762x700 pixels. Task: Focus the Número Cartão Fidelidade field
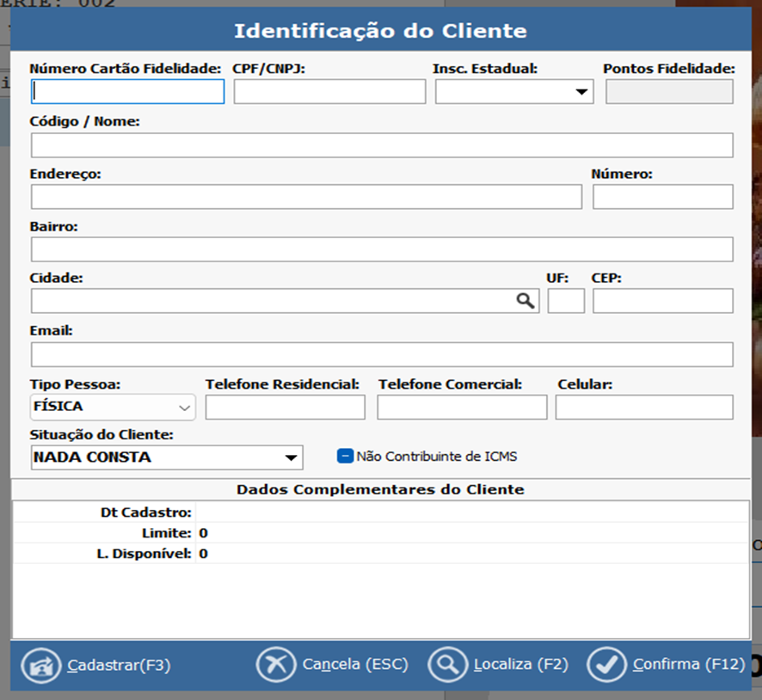[x=127, y=92]
